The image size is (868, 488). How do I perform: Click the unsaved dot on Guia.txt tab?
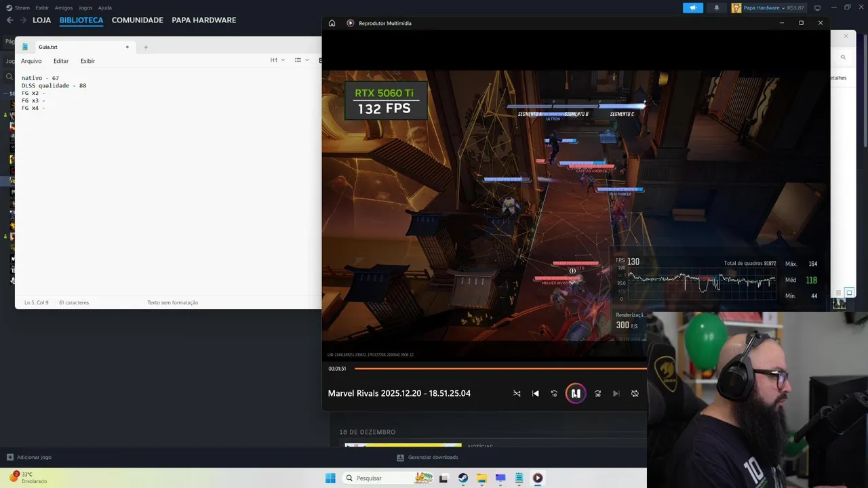point(127,47)
